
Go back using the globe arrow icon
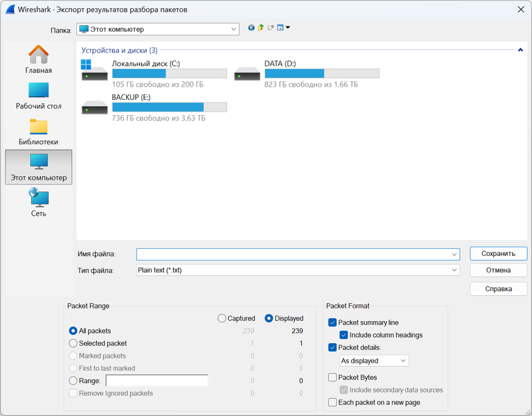[251, 28]
